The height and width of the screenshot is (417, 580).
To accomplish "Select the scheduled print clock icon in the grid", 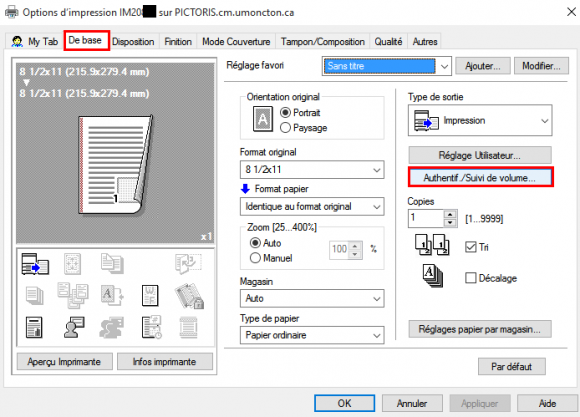I will click(151, 327).
